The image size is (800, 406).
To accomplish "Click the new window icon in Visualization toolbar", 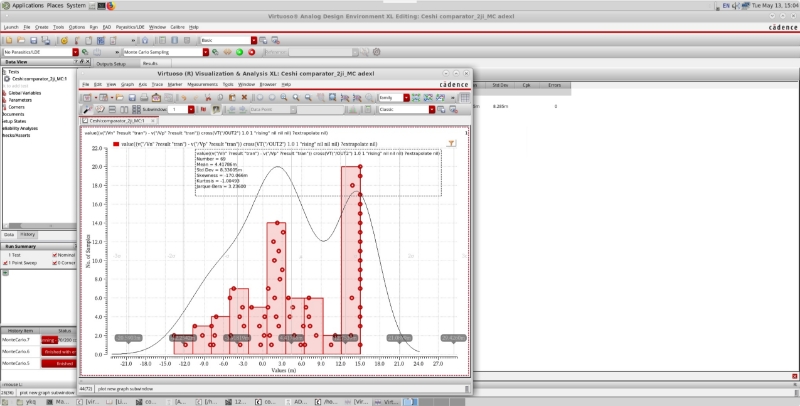I will point(88,97).
